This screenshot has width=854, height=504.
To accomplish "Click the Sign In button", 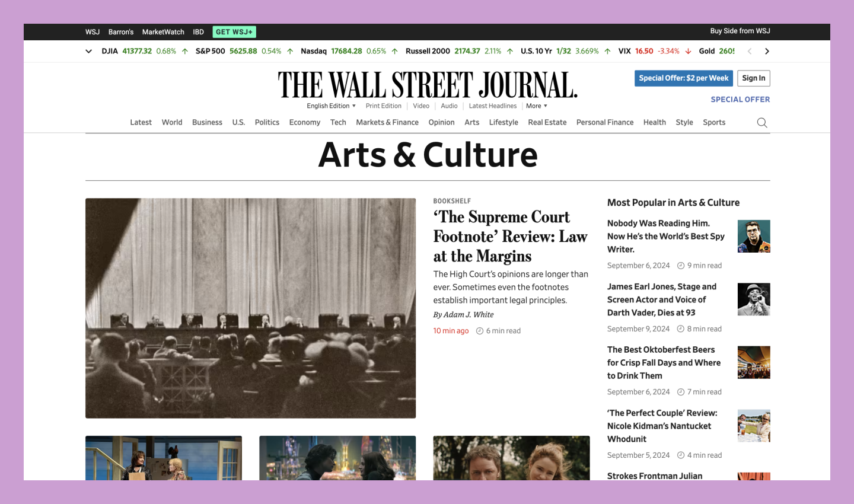I will 753,78.
